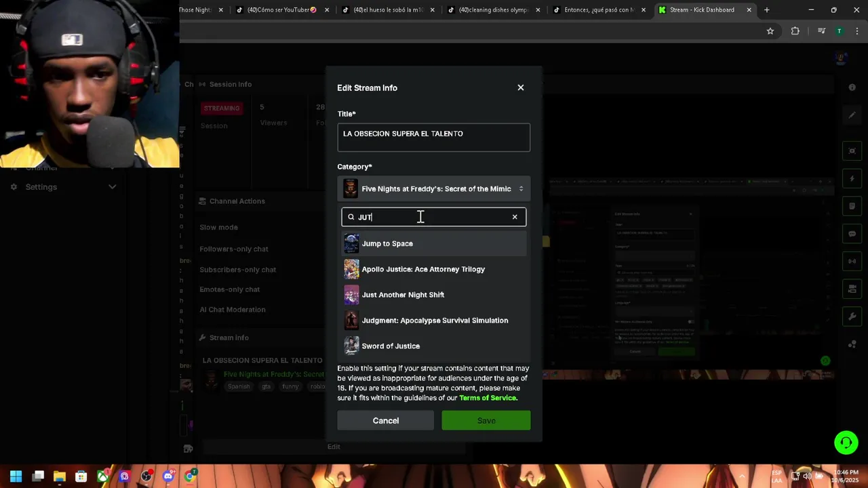Image resolution: width=868 pixels, height=488 pixels.
Task: Close the el hueso le sobó browser tab
Action: pyautogui.click(x=433, y=9)
